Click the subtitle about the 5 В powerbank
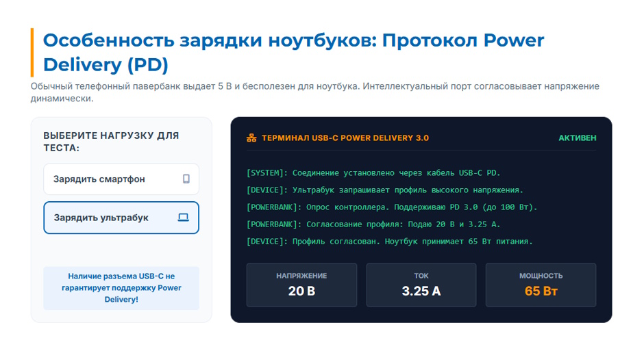Viewport: 644px width, 362px height. pyautogui.click(x=314, y=92)
